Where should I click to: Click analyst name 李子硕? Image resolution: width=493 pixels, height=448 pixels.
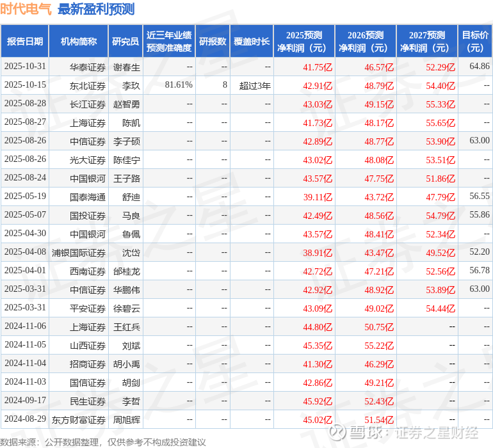coord(126,141)
